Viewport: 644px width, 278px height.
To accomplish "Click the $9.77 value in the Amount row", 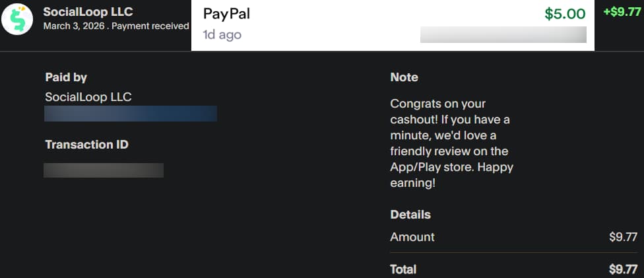I will click(x=623, y=237).
